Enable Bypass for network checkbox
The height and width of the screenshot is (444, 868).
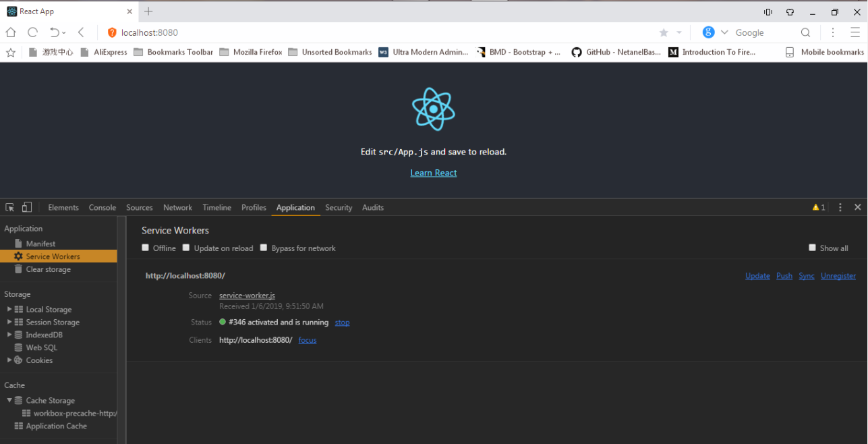click(x=264, y=248)
